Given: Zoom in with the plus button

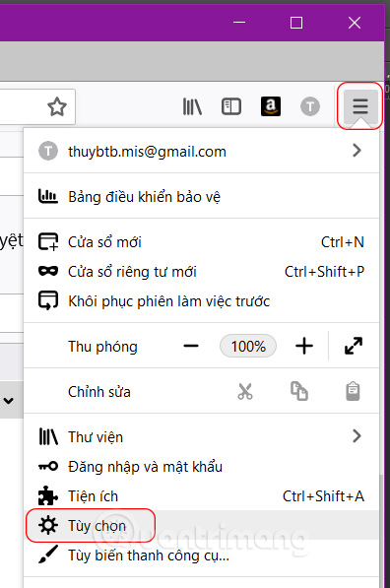Looking at the screenshot, I should click(x=304, y=346).
